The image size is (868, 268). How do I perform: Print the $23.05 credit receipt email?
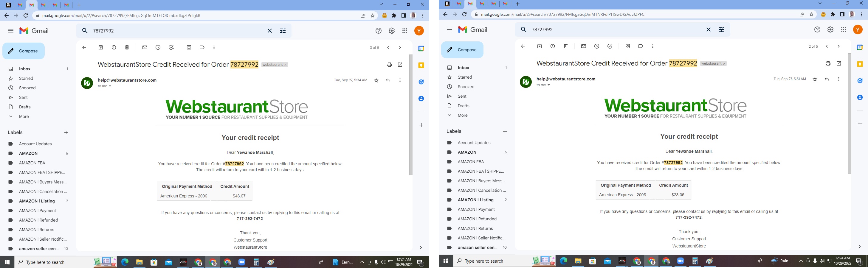coord(828,63)
